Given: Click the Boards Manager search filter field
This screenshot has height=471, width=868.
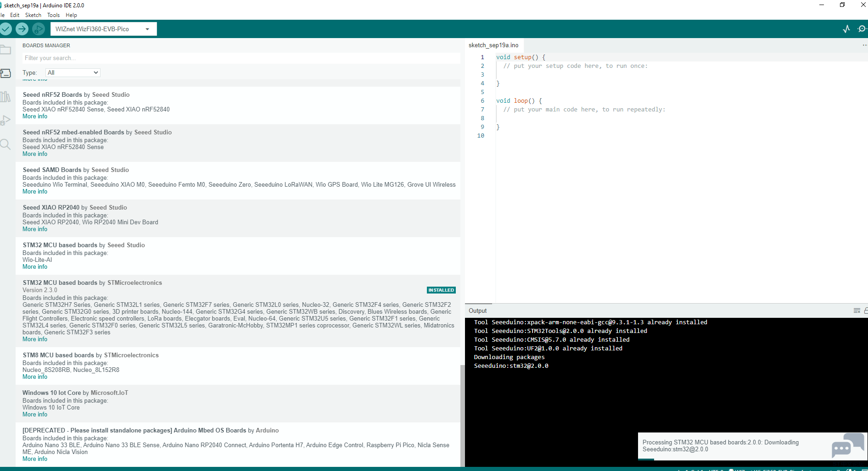Looking at the screenshot, I should click(241, 58).
